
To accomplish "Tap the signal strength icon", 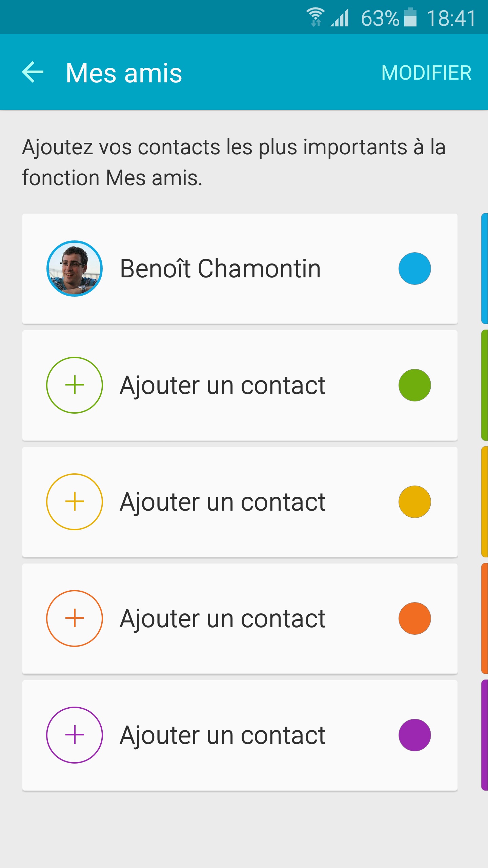I will (340, 18).
